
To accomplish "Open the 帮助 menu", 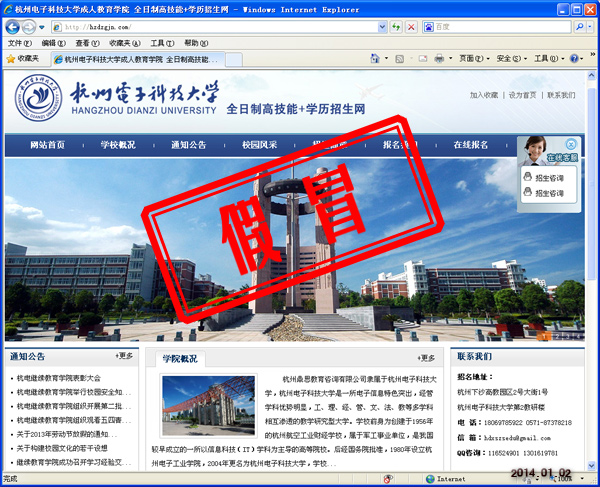I will click(x=196, y=43).
